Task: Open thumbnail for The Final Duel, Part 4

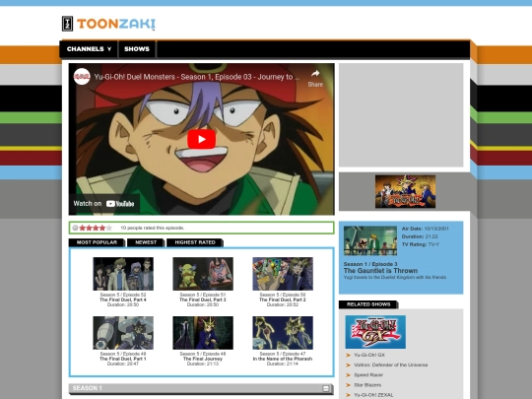Action: [x=123, y=274]
